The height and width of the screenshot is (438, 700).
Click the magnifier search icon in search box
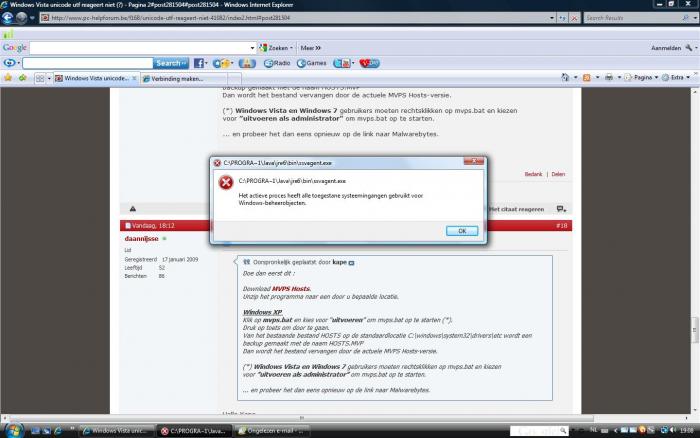coord(686,18)
